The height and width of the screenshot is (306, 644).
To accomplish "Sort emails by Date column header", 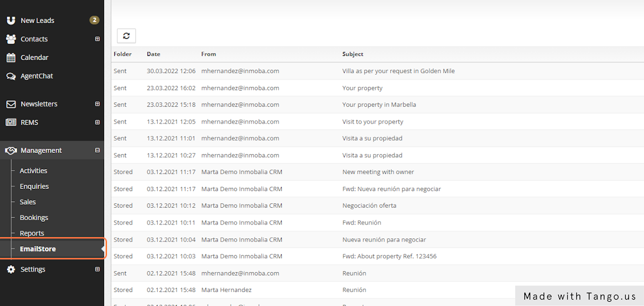I will pos(153,54).
